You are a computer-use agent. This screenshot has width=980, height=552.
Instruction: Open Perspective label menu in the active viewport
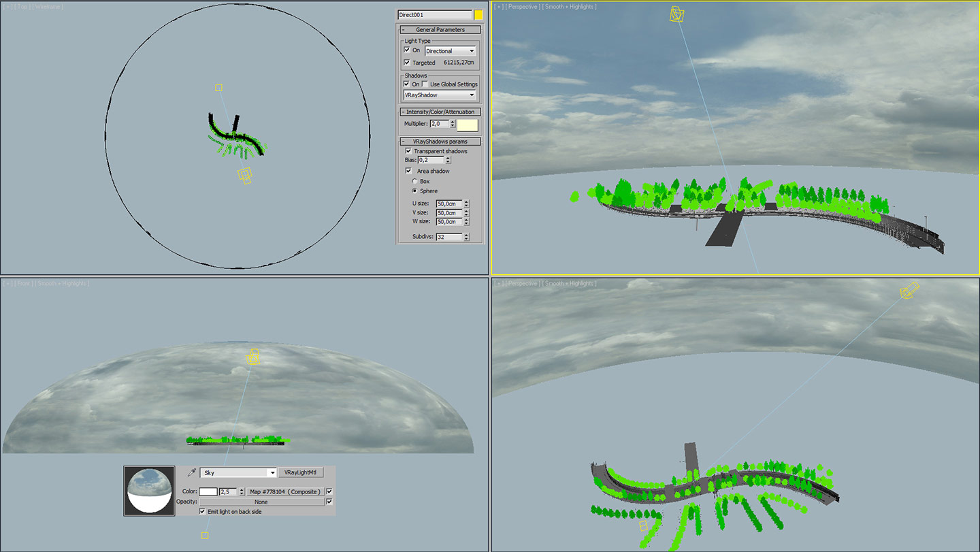coord(522,7)
